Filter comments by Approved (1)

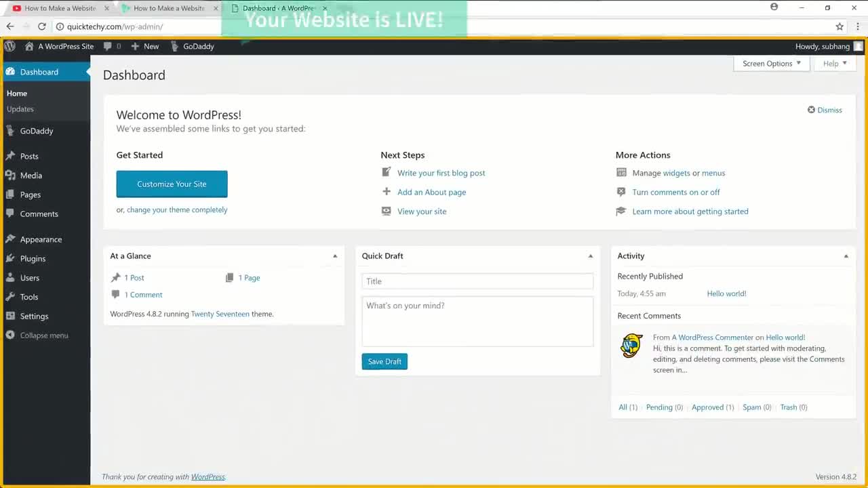[713, 407]
